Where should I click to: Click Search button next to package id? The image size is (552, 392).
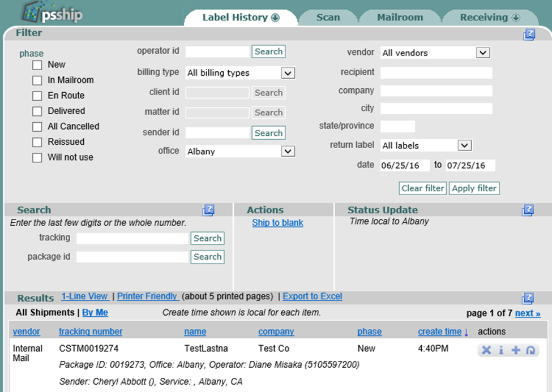(207, 256)
